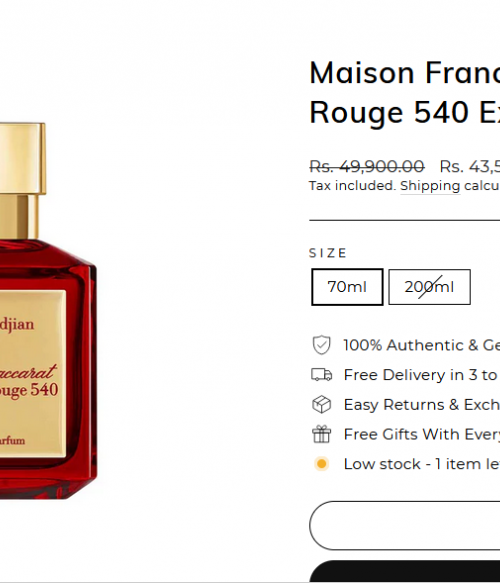Image resolution: width=500 pixels, height=583 pixels.
Task: Click the orange low stock indicator dot
Action: coord(322,464)
